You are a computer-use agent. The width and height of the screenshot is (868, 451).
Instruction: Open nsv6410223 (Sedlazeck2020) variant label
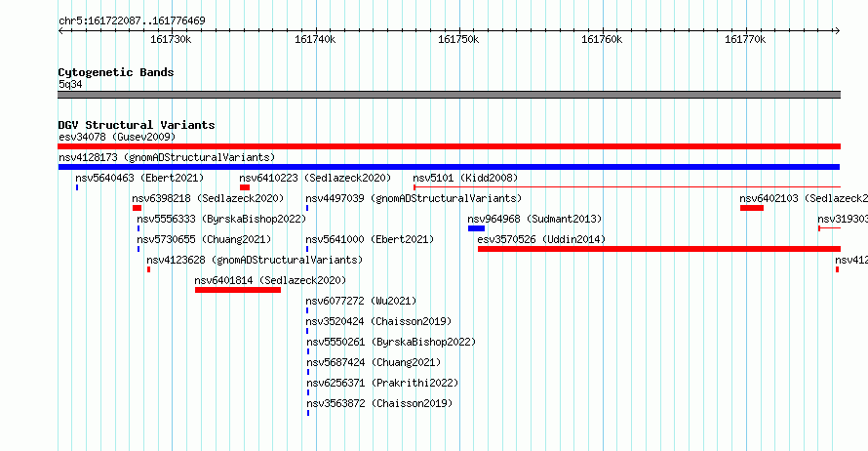pyautogui.click(x=315, y=178)
